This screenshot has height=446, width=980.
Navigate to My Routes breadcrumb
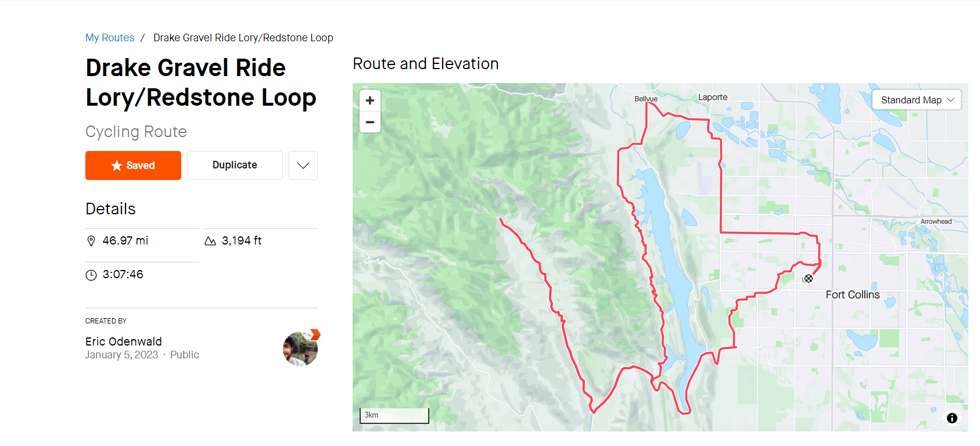coord(110,37)
